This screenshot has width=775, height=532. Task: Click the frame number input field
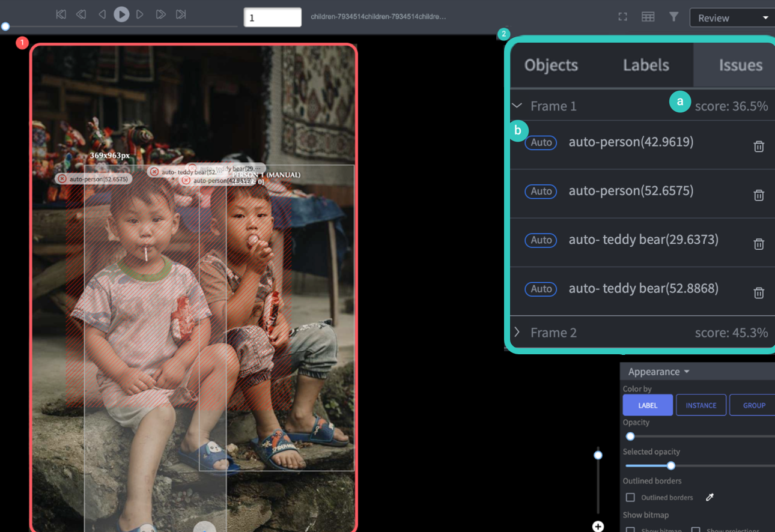272,17
